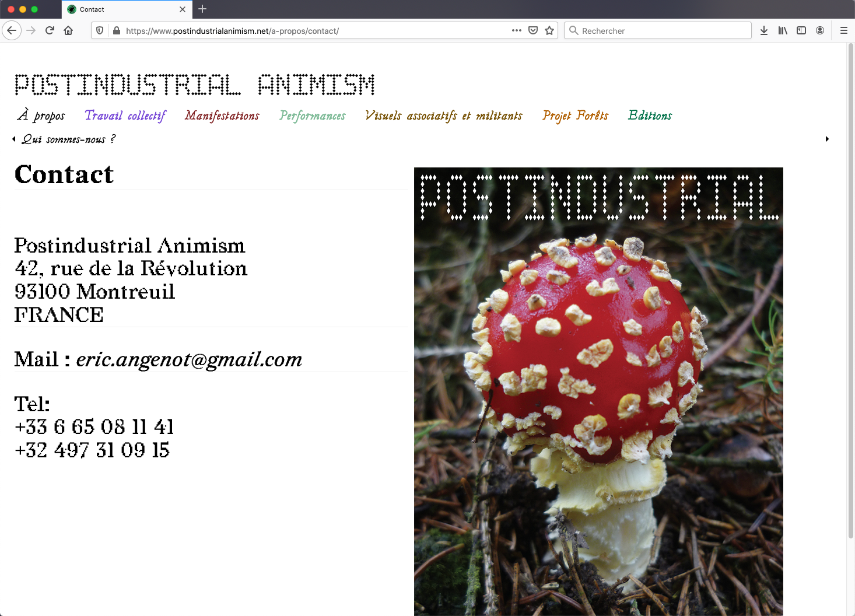855x616 pixels.
Task: Open the downloads panel
Action: 764,30
